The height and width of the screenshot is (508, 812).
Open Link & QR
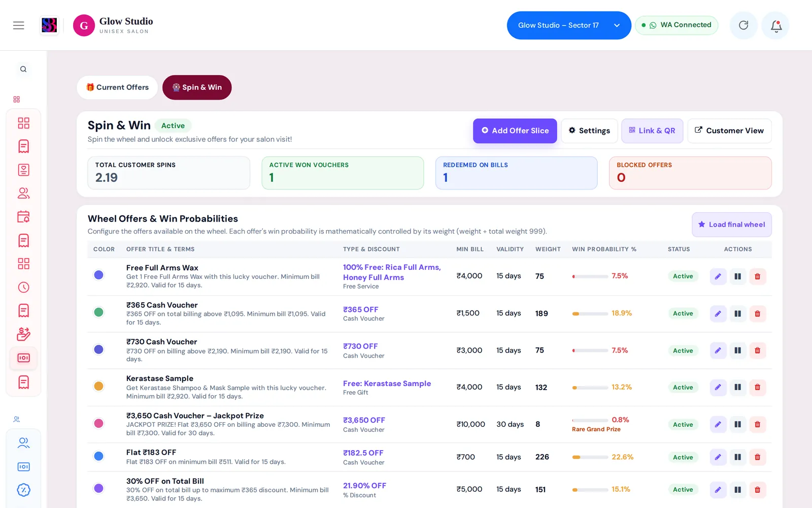(x=652, y=131)
